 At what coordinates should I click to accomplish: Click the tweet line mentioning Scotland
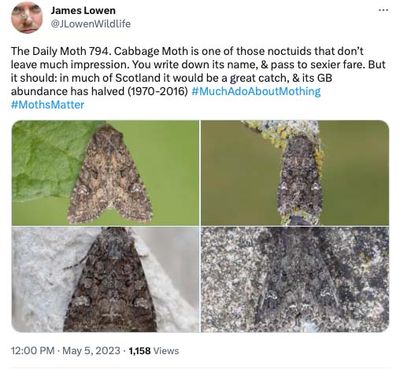click(x=172, y=78)
